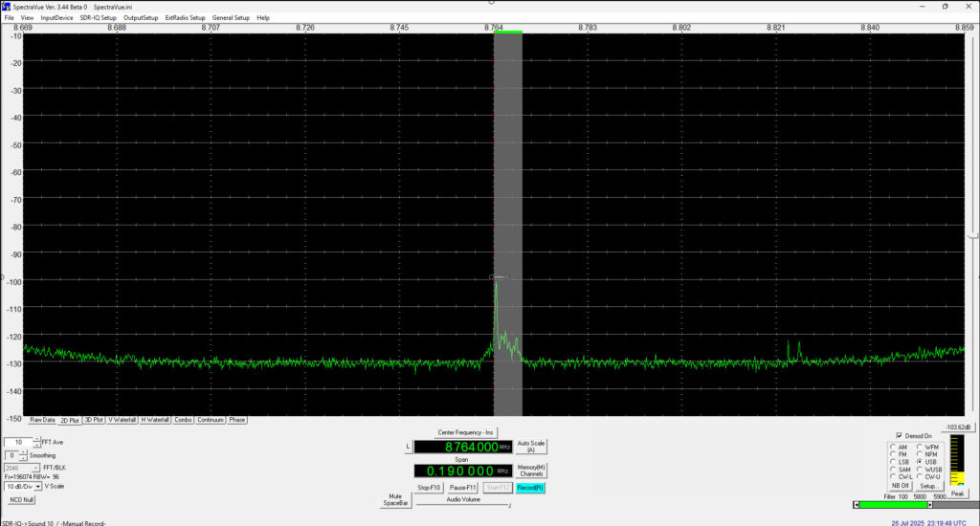This screenshot has width=980, height=526.
Task: Click the center frequency 8.764000 MHz display
Action: tap(463, 447)
